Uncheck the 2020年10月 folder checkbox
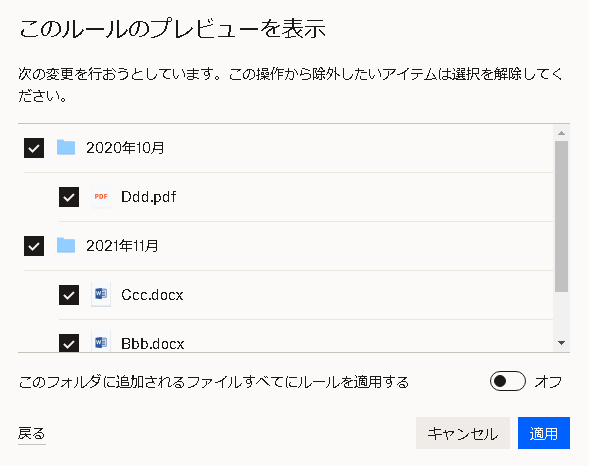Screen dimensions: 589x466 pos(34,148)
